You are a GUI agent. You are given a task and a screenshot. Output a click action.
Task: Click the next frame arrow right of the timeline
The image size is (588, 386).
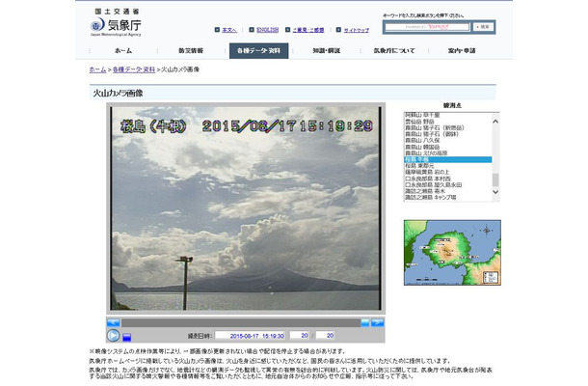pyautogui.click(x=377, y=322)
